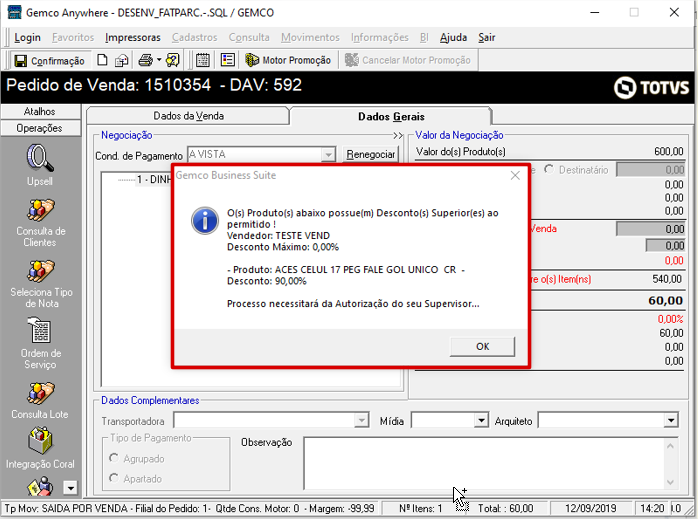
Task: Switch to Dados Gerais tab
Action: pos(391,116)
